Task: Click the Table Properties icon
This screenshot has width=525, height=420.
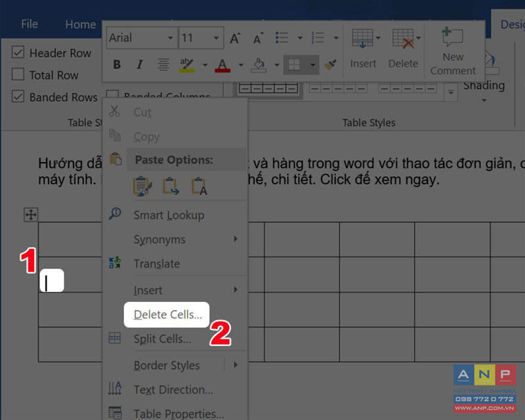Action: tap(115, 413)
